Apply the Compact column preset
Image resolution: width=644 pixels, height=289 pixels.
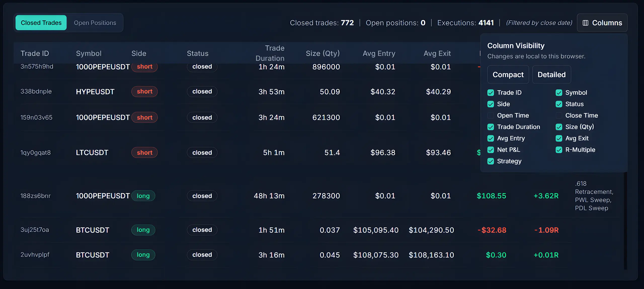508,74
